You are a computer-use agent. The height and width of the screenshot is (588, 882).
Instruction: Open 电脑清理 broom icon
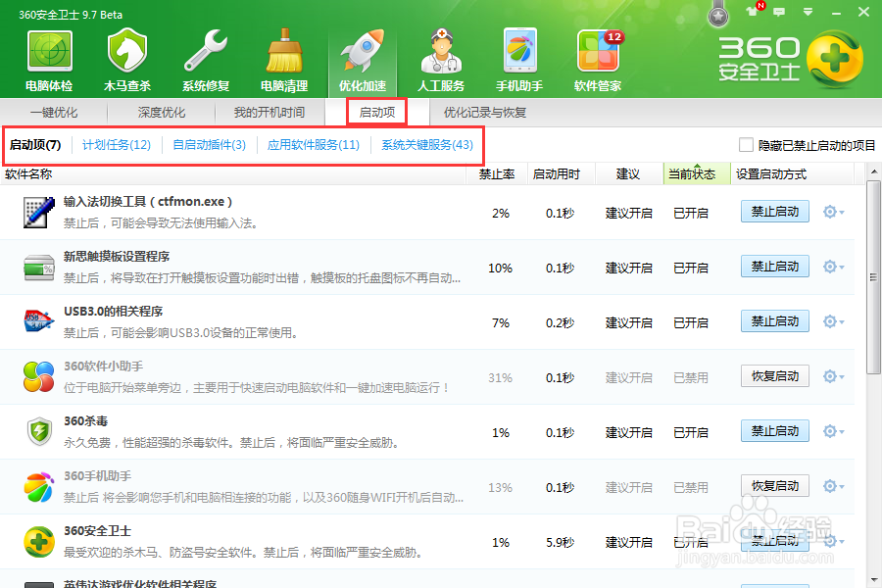tap(284, 51)
